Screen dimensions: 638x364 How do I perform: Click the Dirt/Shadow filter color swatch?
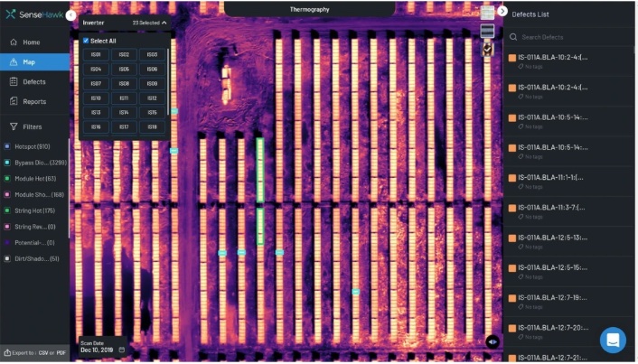point(7,258)
